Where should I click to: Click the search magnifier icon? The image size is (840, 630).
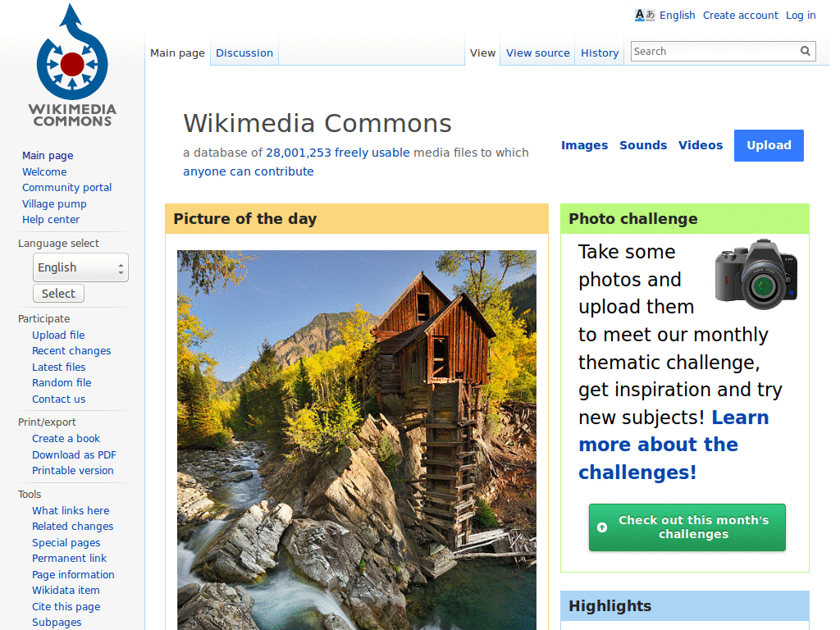[x=805, y=51]
